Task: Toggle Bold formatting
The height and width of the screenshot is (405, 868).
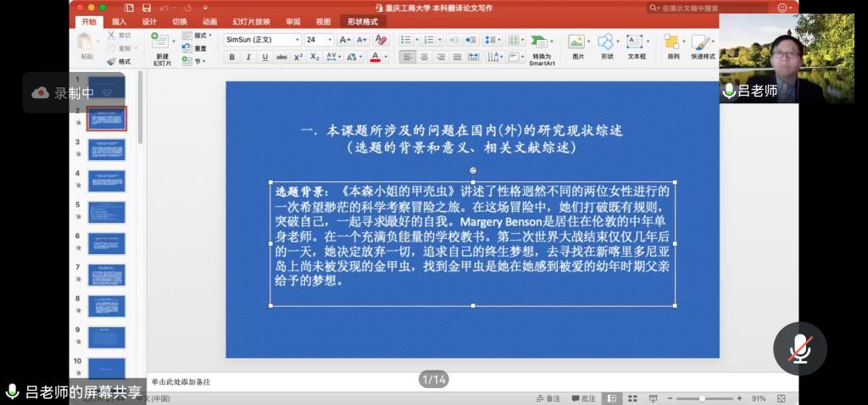Action: (x=231, y=58)
